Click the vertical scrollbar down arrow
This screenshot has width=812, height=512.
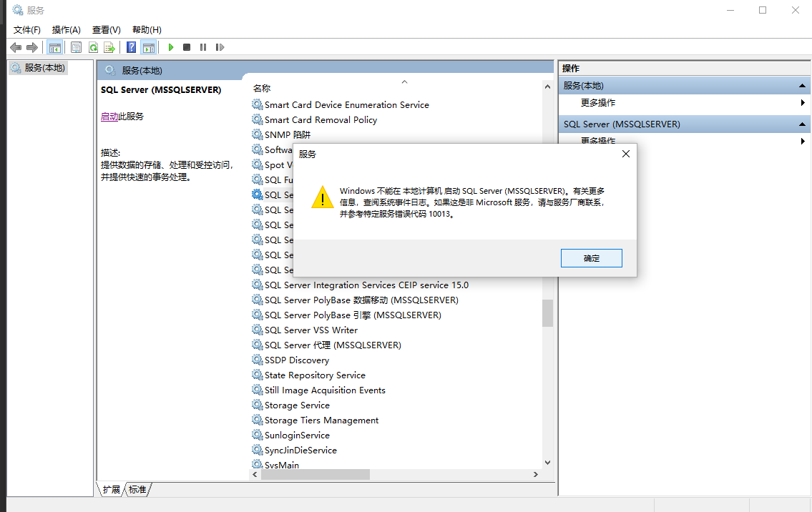point(547,462)
